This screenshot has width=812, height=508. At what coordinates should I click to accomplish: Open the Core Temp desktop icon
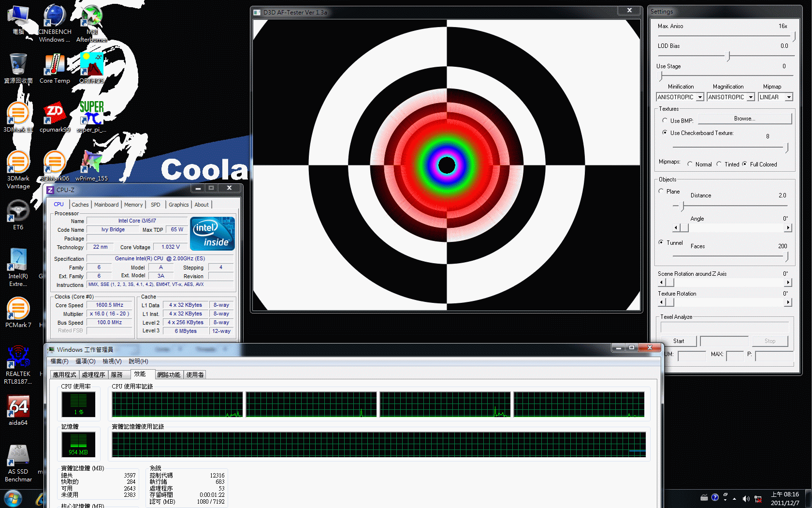click(x=55, y=69)
